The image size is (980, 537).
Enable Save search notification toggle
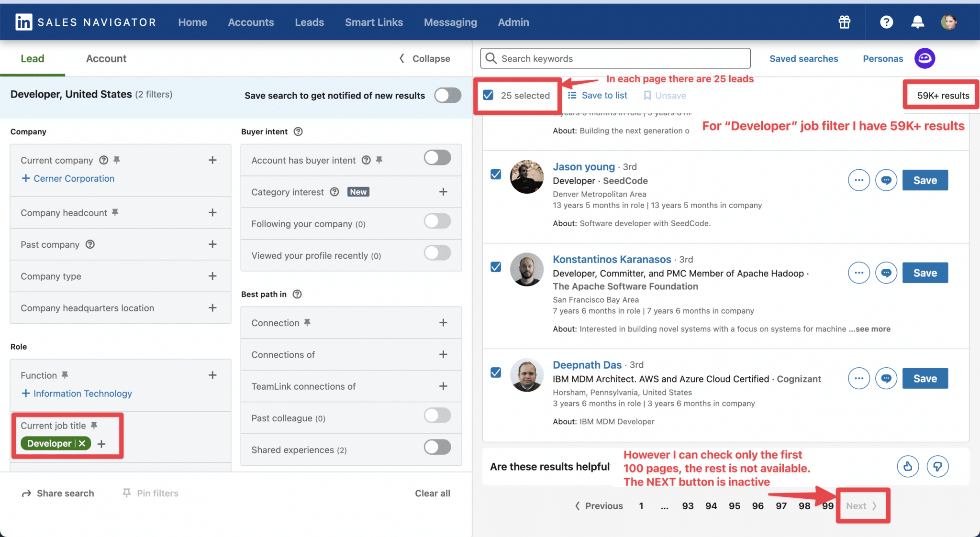click(x=447, y=95)
